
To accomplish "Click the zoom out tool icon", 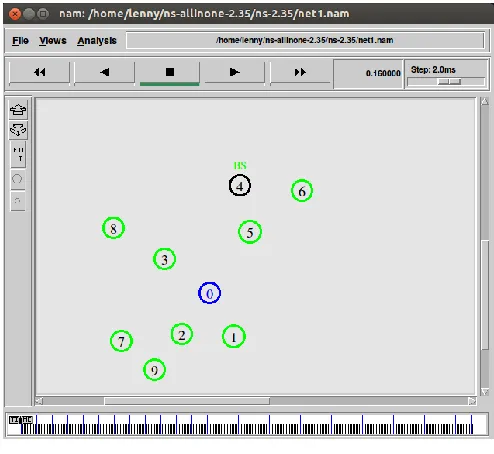I will click(18, 130).
